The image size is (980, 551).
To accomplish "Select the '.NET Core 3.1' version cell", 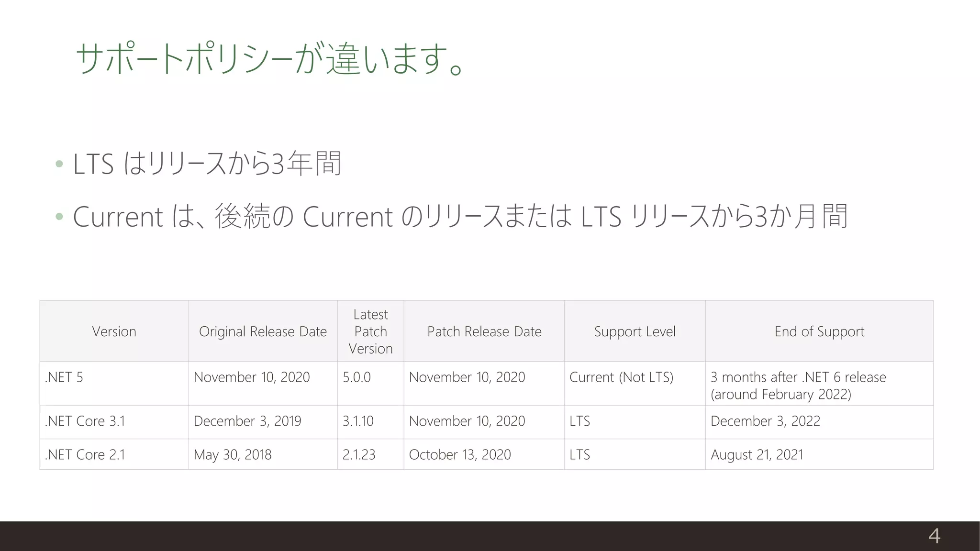I will click(114, 422).
